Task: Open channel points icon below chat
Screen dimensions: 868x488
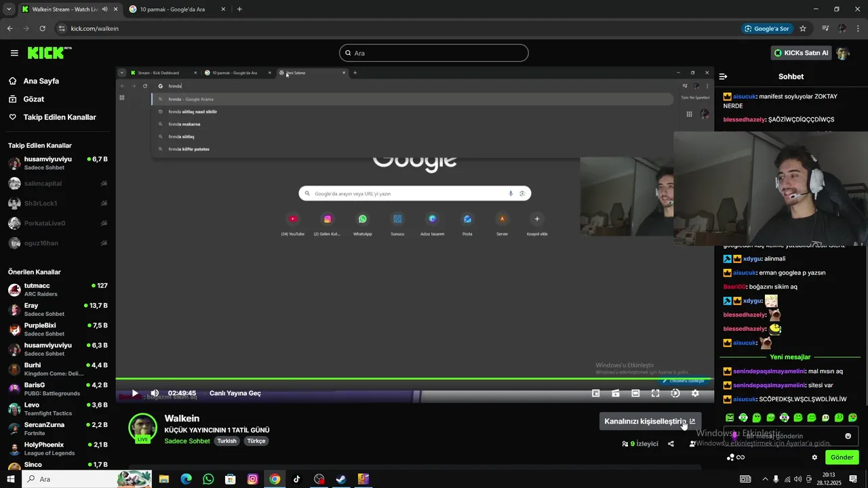Action: (x=730, y=457)
